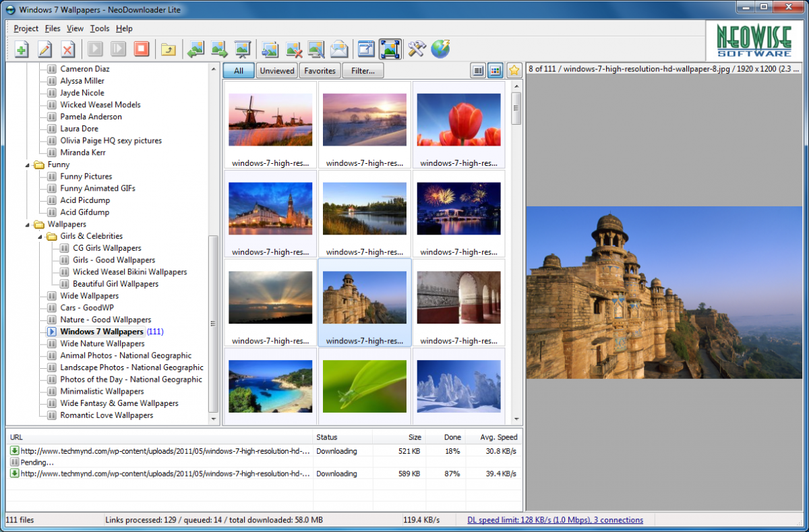Delete the selected wallpaper image
The image size is (809, 532).
(292, 49)
